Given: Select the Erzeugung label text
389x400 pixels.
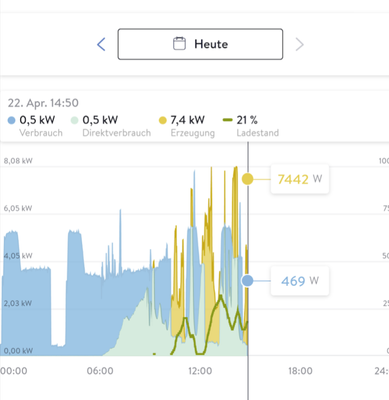Looking at the screenshot, I should pyautogui.click(x=193, y=133).
